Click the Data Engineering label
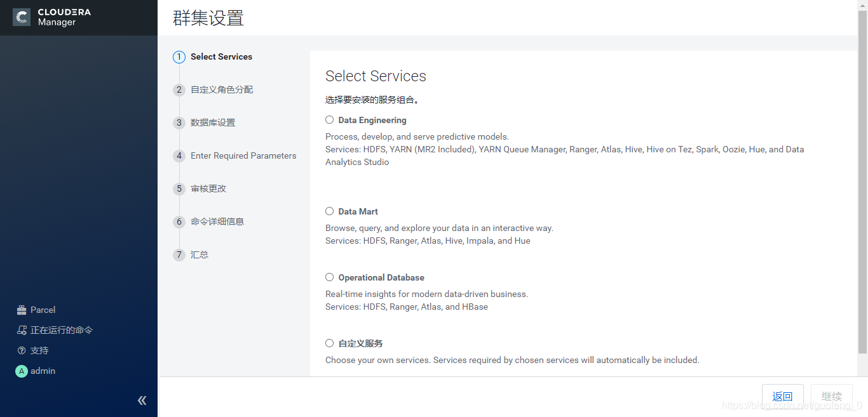The image size is (868, 417). point(372,120)
